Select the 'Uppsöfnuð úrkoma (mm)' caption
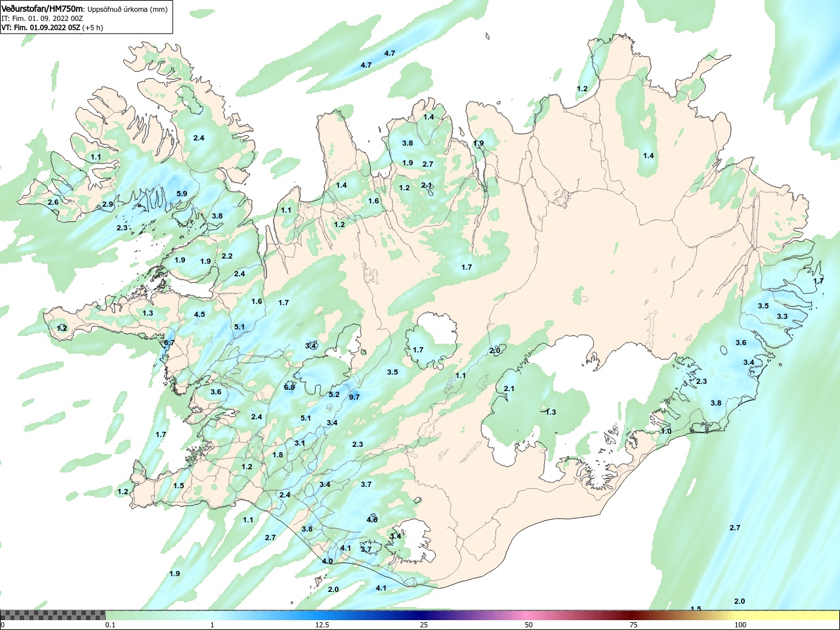 [127, 9]
